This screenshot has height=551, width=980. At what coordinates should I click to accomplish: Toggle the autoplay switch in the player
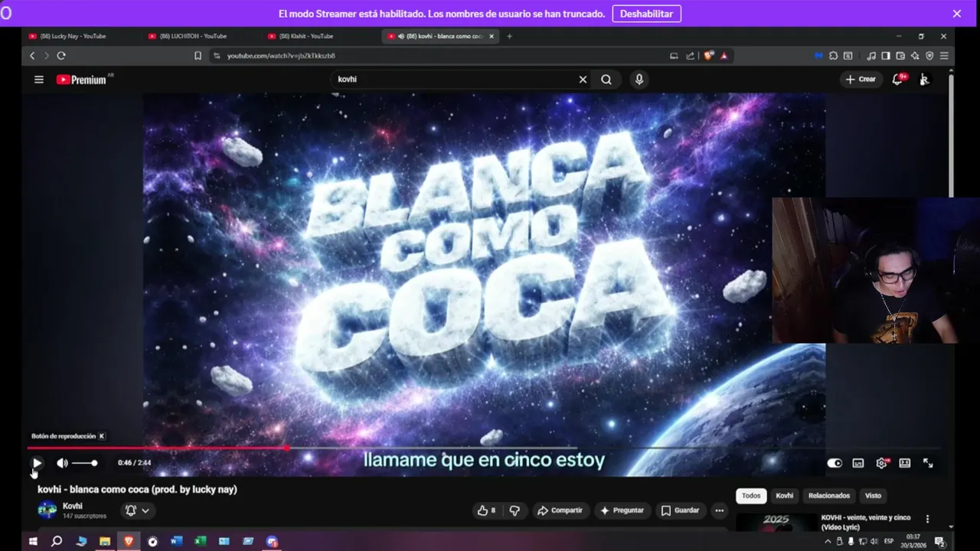click(835, 463)
